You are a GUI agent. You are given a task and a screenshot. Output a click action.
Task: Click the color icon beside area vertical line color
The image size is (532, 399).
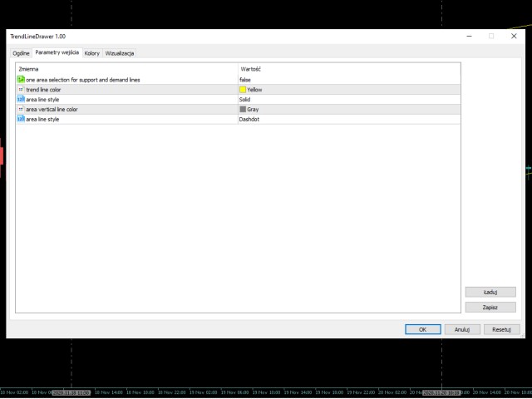point(21,109)
